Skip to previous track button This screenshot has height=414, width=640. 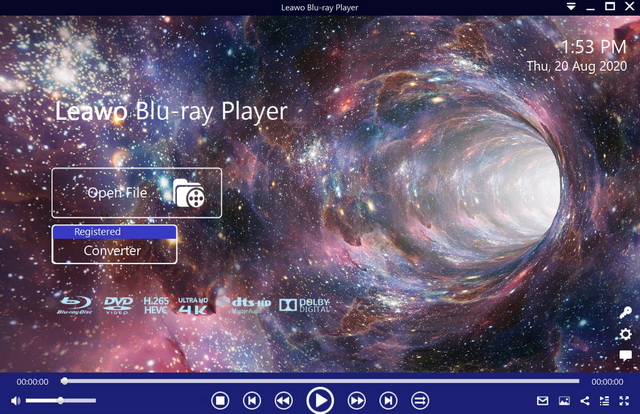[252, 401]
